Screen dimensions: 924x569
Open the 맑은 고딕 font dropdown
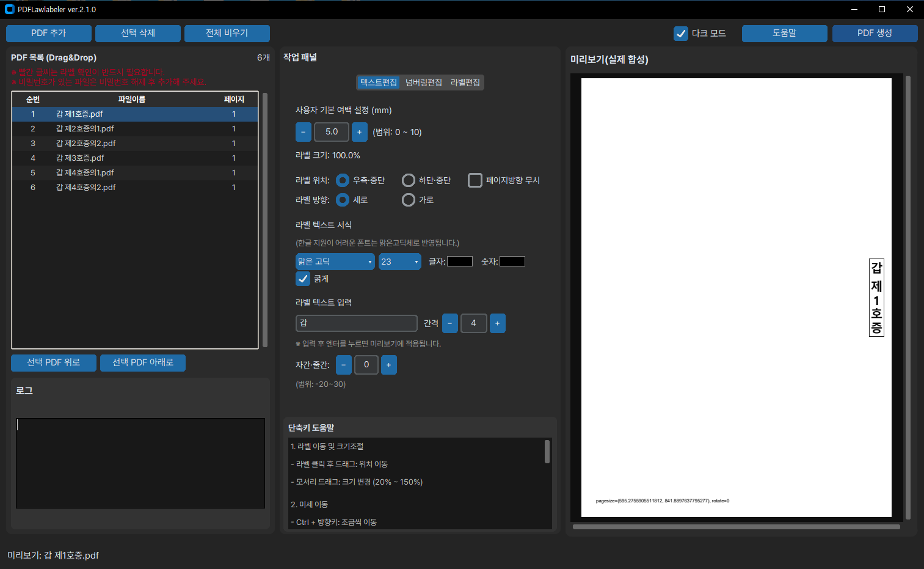point(335,262)
